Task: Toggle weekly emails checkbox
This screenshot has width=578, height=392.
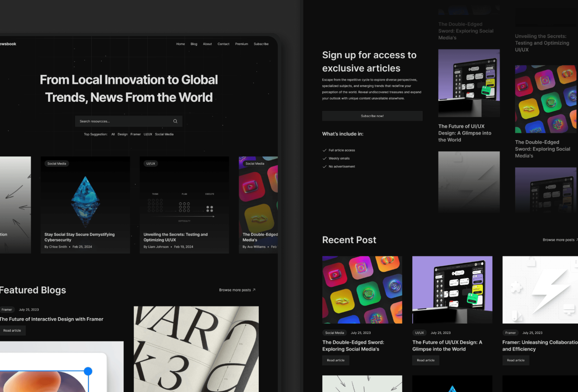Action: [325, 158]
